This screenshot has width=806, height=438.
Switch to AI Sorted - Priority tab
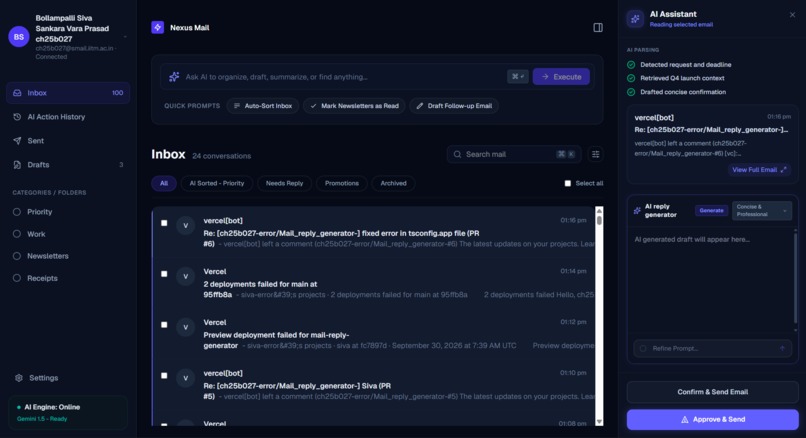(216, 183)
